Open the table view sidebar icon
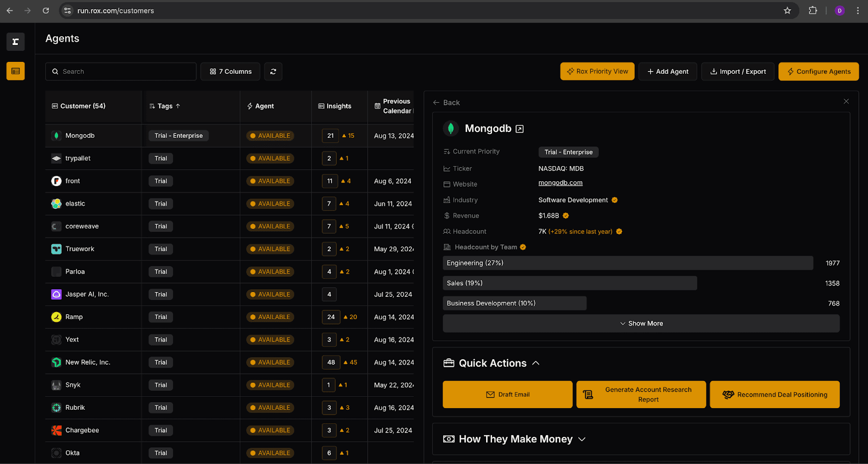Viewport: 868px width, 464px height. click(15, 71)
